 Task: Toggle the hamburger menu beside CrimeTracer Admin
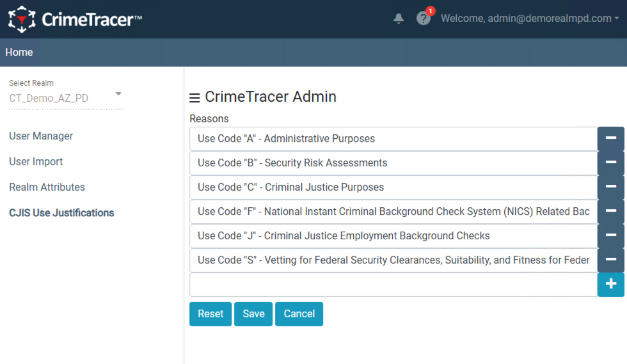click(x=194, y=98)
